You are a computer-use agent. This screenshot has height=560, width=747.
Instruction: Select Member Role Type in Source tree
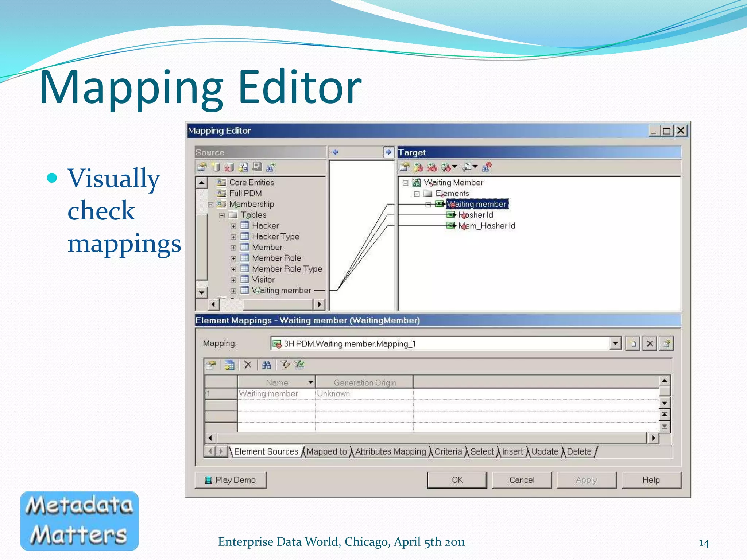(x=287, y=269)
